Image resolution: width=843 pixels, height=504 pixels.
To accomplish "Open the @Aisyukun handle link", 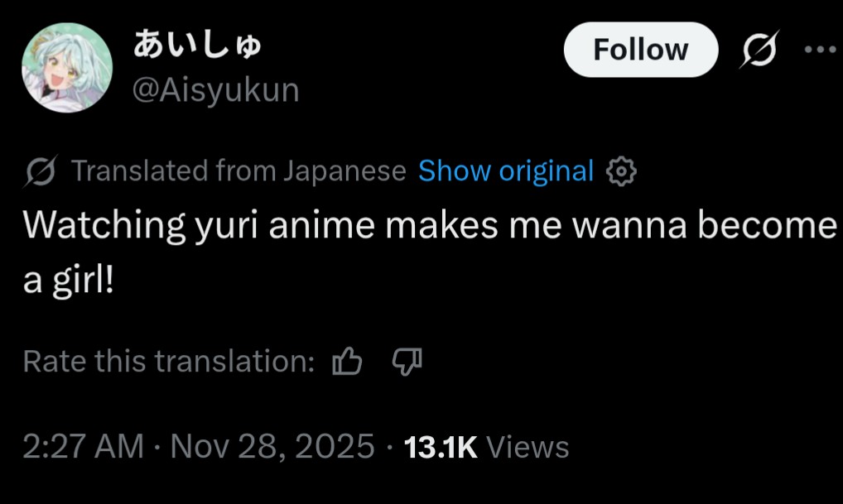I will pos(216,89).
